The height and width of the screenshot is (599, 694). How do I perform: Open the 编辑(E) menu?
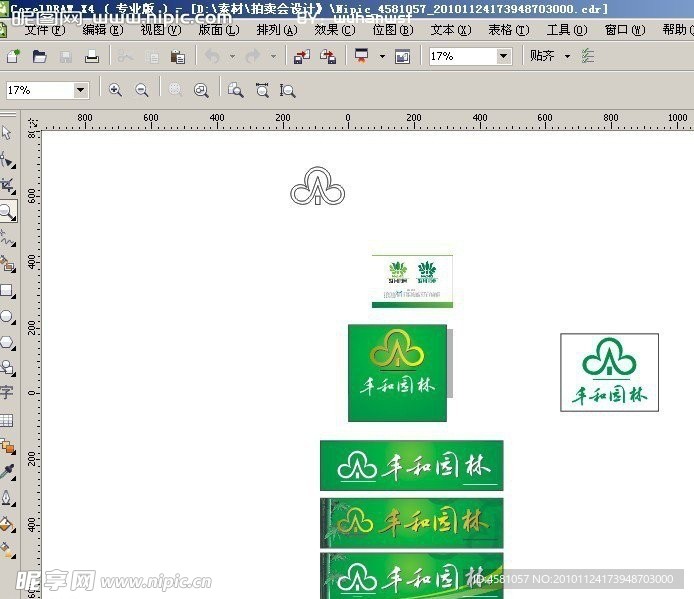tap(103, 30)
